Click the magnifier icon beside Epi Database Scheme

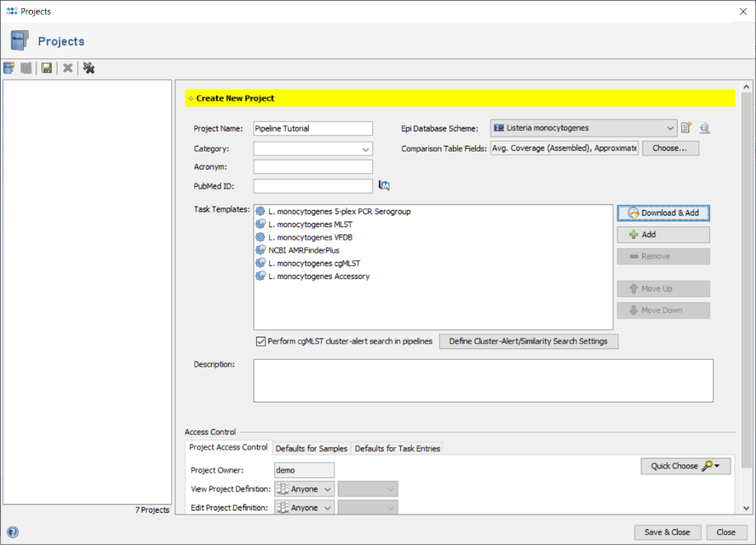[704, 128]
